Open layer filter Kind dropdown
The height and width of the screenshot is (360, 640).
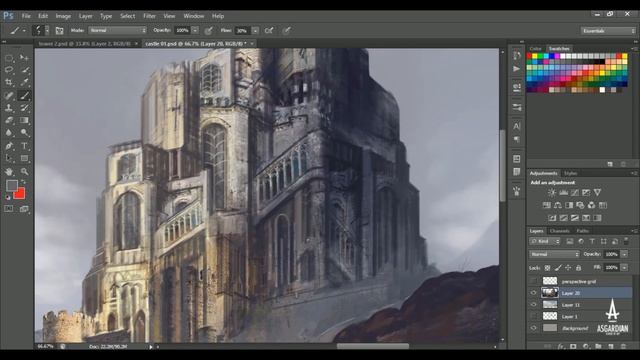click(544, 242)
